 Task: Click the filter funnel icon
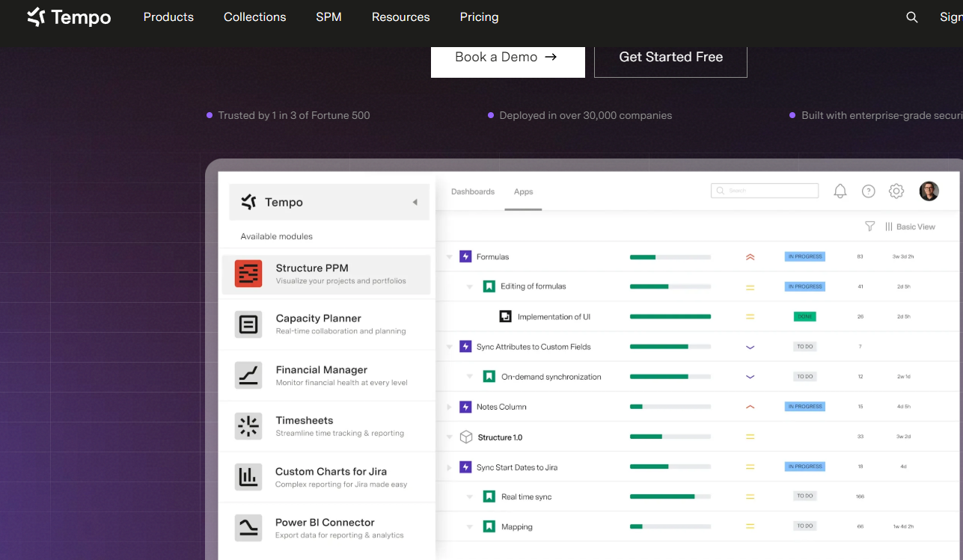[x=870, y=227]
